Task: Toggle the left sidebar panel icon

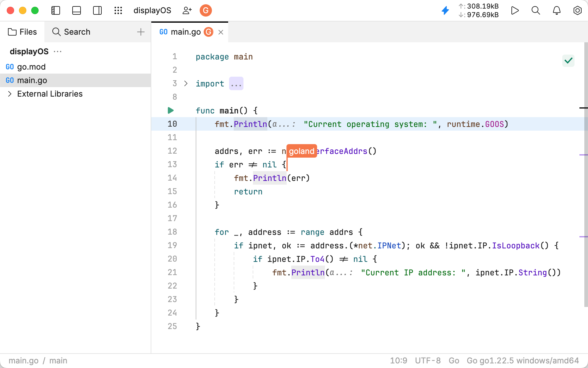Action: click(x=55, y=10)
